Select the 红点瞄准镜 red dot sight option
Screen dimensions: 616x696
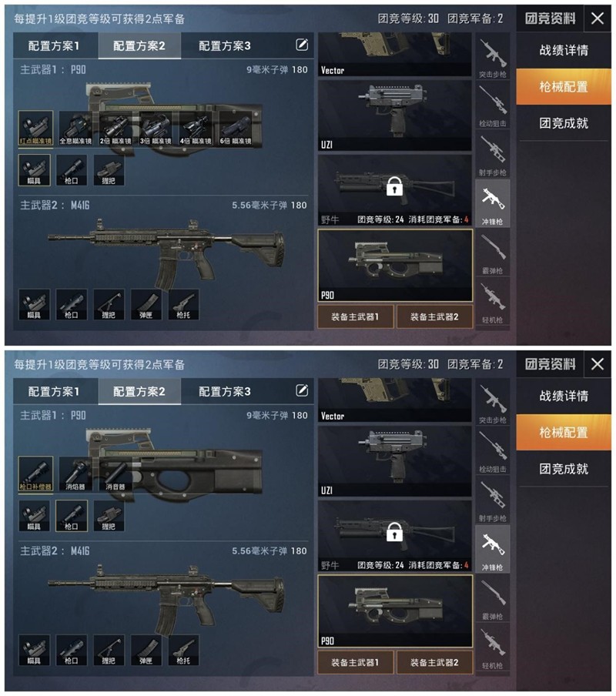pos(35,129)
